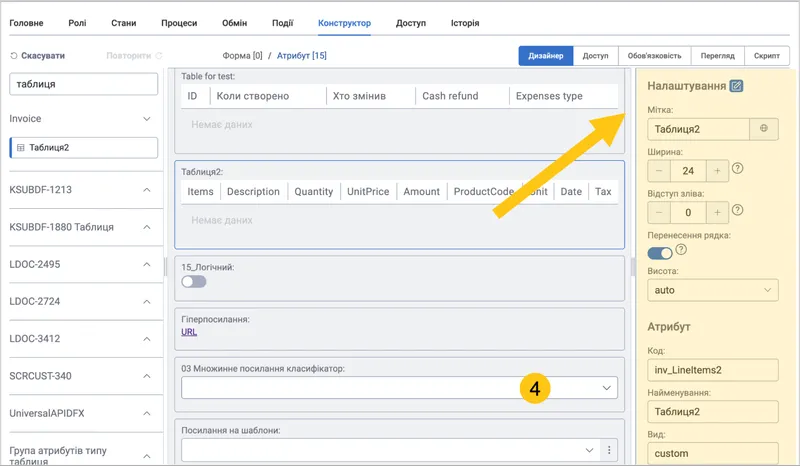Click the таблиця search field
Image resolution: width=800 pixels, height=466 pixels.
click(83, 84)
